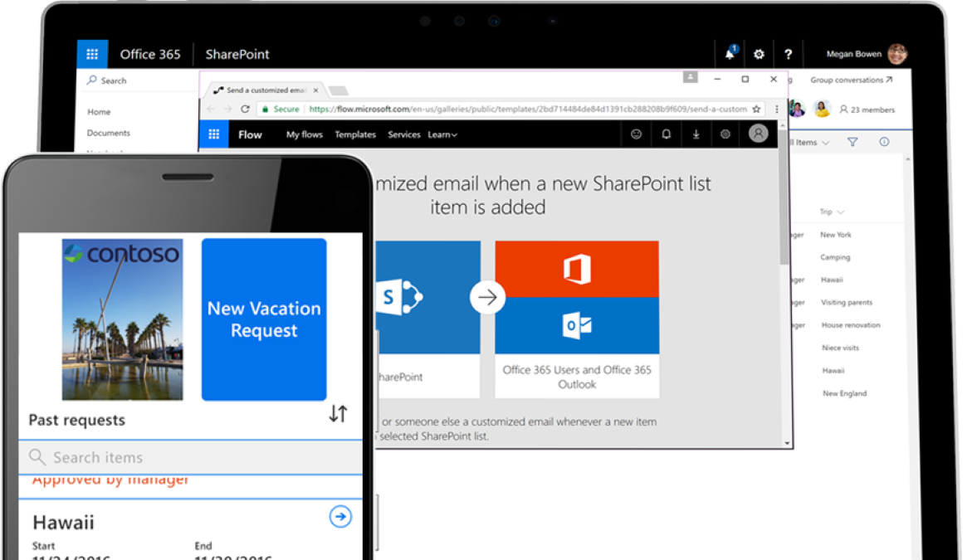
Task: Open the Flow download icon
Action: [x=696, y=134]
